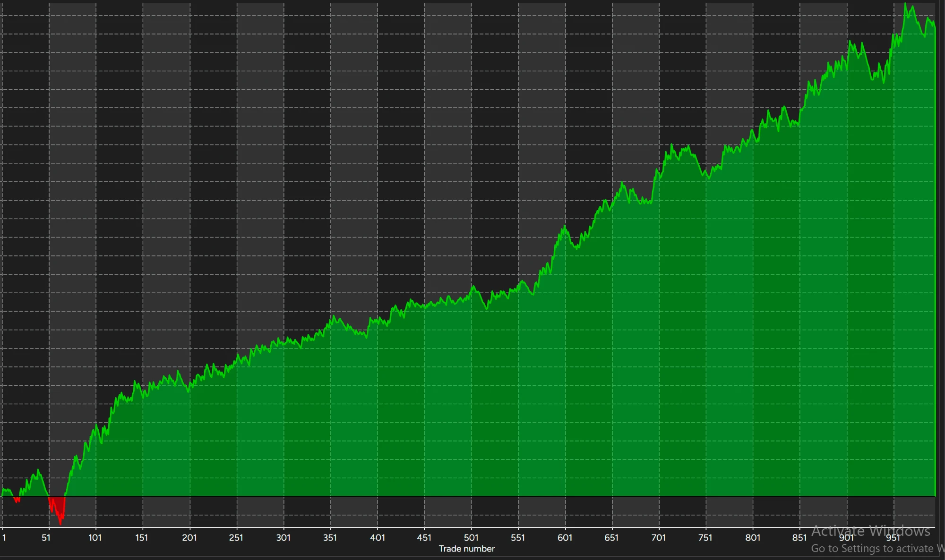Select the large red drawdown area near trade 61

pos(59,506)
